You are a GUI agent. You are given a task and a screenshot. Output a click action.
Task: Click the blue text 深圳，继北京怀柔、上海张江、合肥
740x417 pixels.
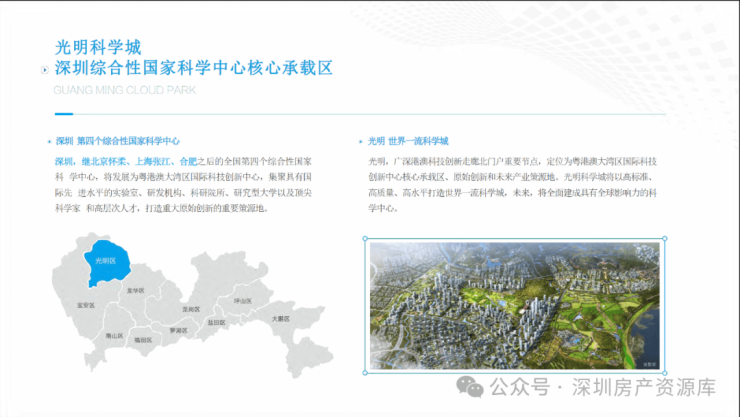coord(126,162)
